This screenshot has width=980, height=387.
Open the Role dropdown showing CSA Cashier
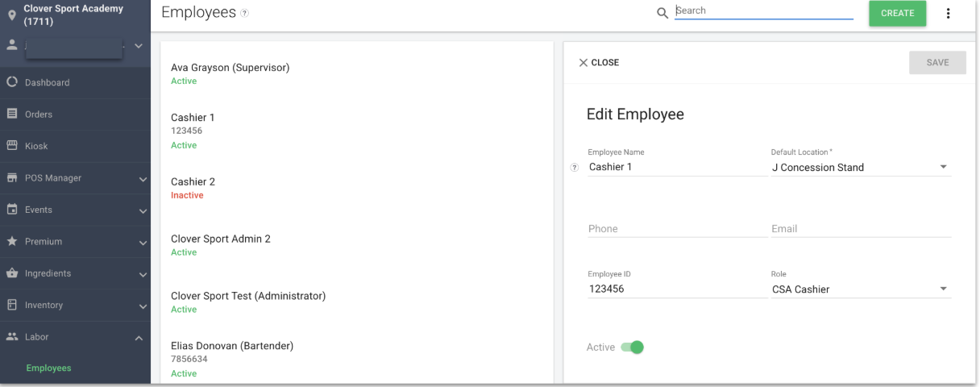tap(861, 289)
